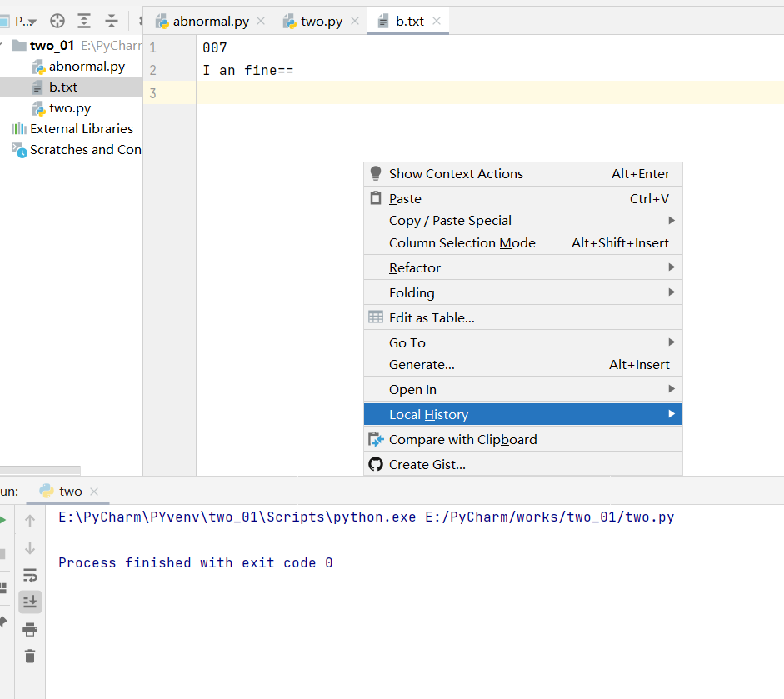Expand all nodes in the project tree

coord(84,21)
